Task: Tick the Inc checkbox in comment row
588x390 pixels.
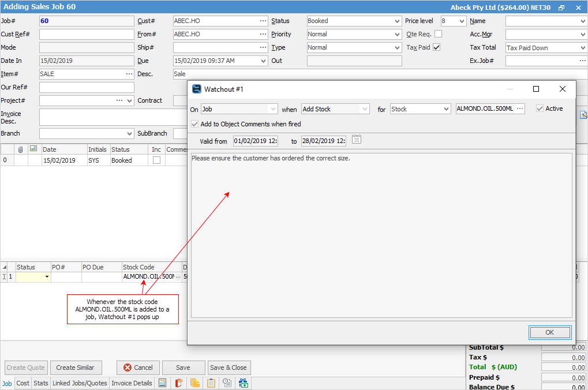Action: point(156,160)
